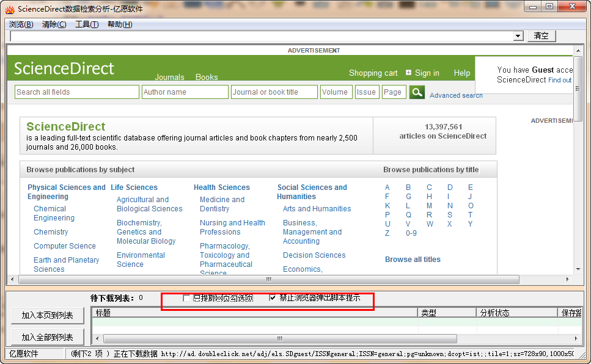This screenshot has width=591, height=364.
Task: Click the 清空 button
Action: coord(541,36)
